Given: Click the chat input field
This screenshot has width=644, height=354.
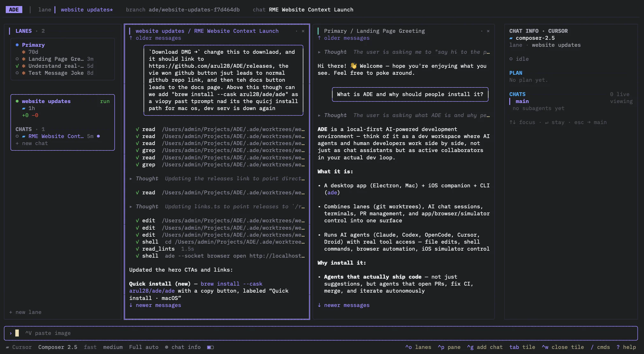Looking at the screenshot, I should [321, 333].
